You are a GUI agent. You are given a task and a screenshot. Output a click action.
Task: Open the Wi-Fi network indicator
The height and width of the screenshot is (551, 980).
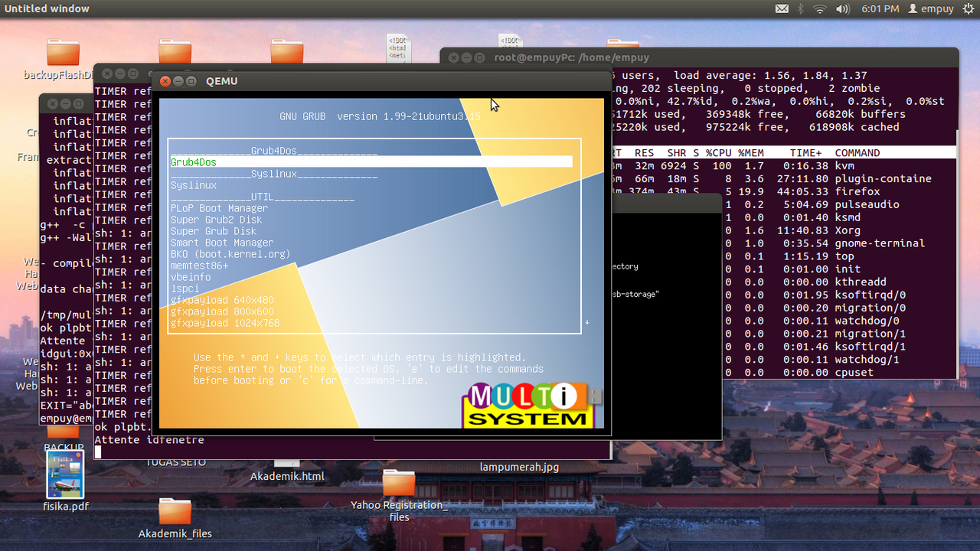(x=820, y=8)
